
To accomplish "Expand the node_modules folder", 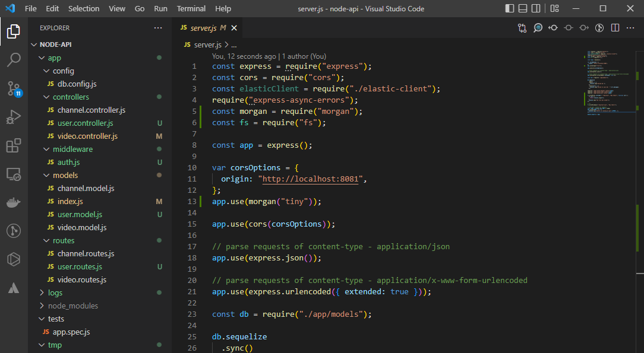I will 42,306.
